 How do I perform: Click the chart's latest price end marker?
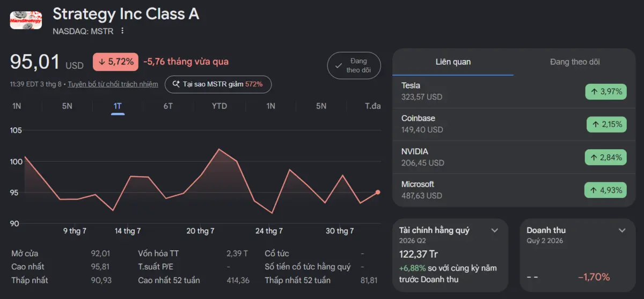[x=378, y=192]
